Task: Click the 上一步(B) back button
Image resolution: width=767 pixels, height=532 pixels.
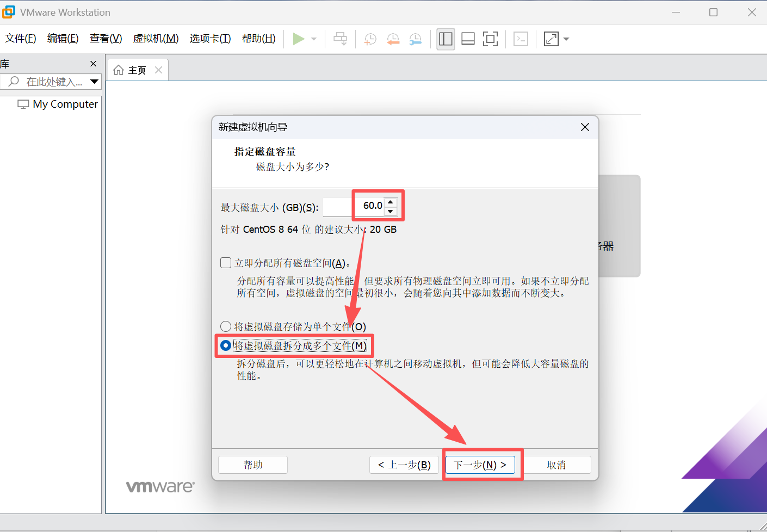Action: point(404,465)
